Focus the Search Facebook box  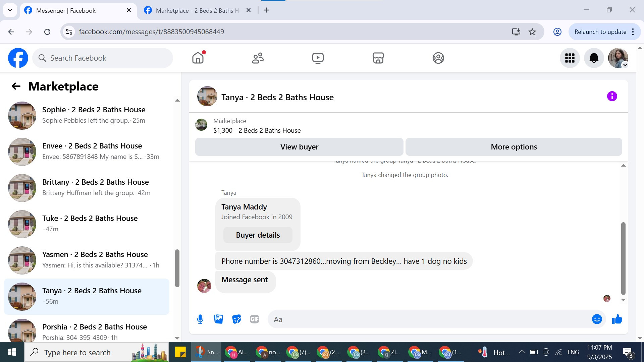103,58
